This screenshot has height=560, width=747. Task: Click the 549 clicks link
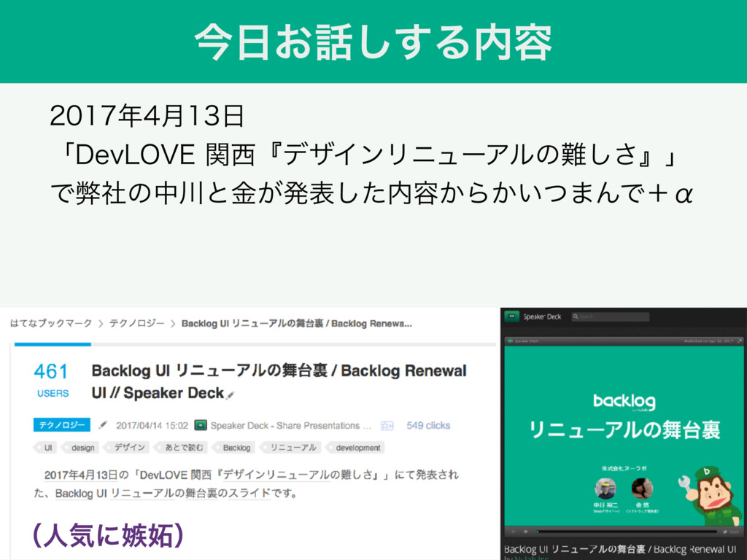tap(428, 425)
